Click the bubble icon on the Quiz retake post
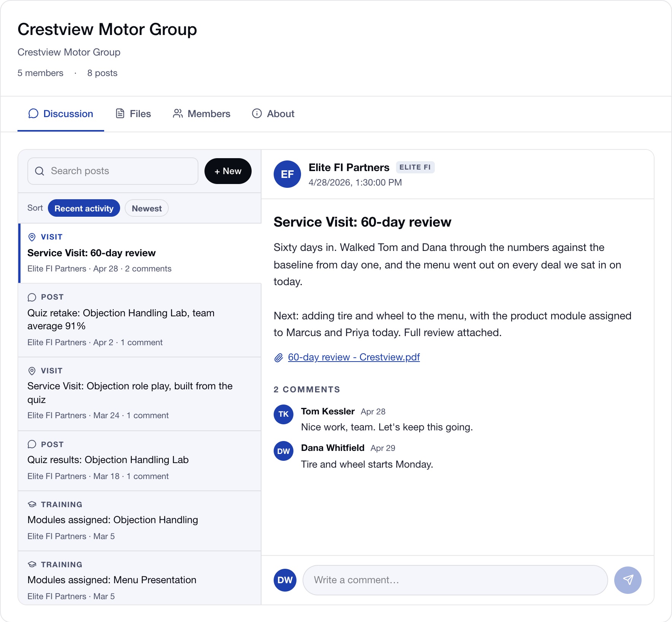This screenshot has height=622, width=672. pos(32,297)
